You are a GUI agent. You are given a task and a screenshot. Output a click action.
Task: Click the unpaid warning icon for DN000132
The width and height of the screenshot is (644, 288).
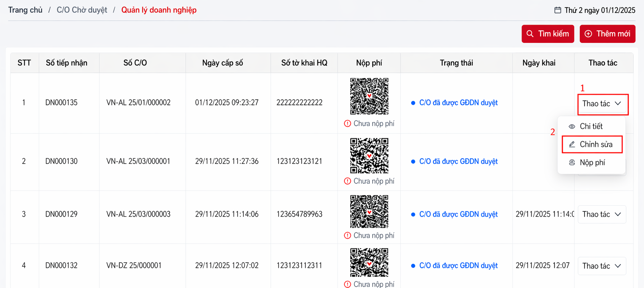coord(348,284)
